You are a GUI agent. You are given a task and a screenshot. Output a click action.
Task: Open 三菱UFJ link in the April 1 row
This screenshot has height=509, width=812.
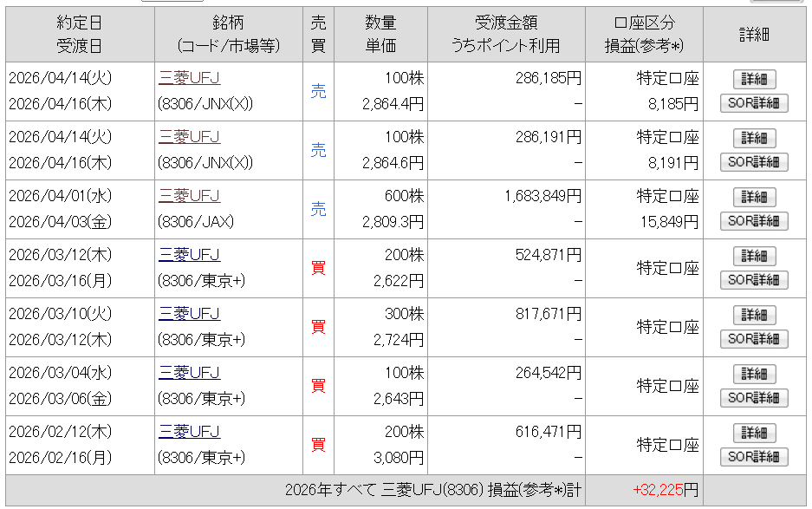[x=189, y=196]
